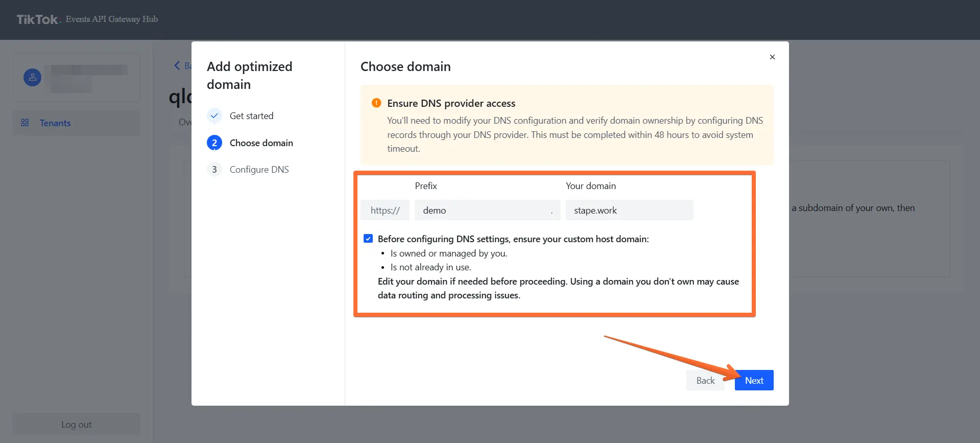This screenshot has width=980, height=443.
Task: Click the Tenants grid icon
Action: [x=25, y=123]
